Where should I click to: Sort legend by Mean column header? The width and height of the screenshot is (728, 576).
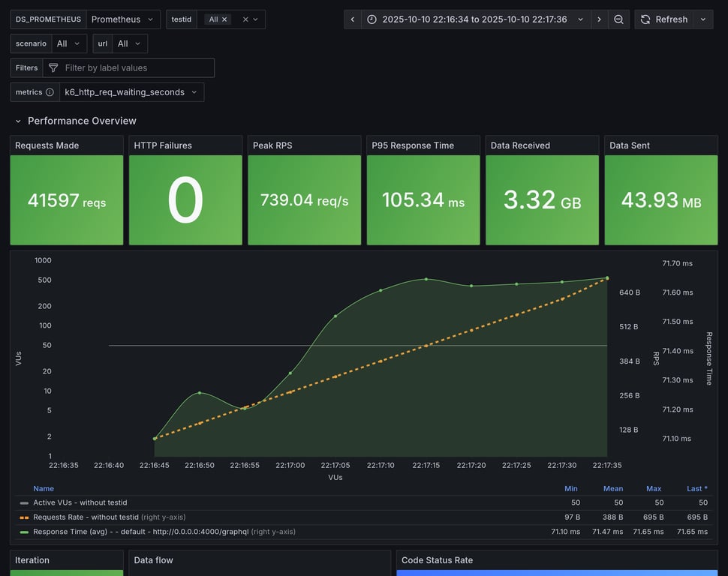(613, 488)
